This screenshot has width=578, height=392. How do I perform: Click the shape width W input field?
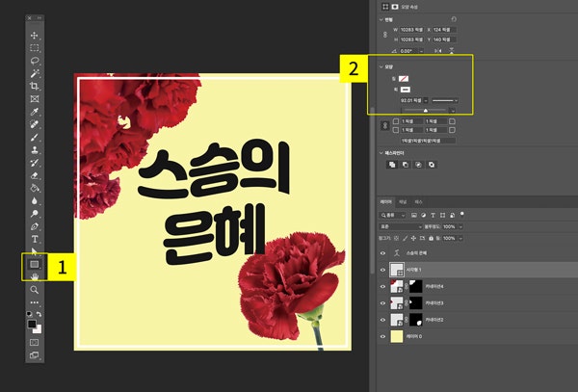pyautogui.click(x=411, y=29)
